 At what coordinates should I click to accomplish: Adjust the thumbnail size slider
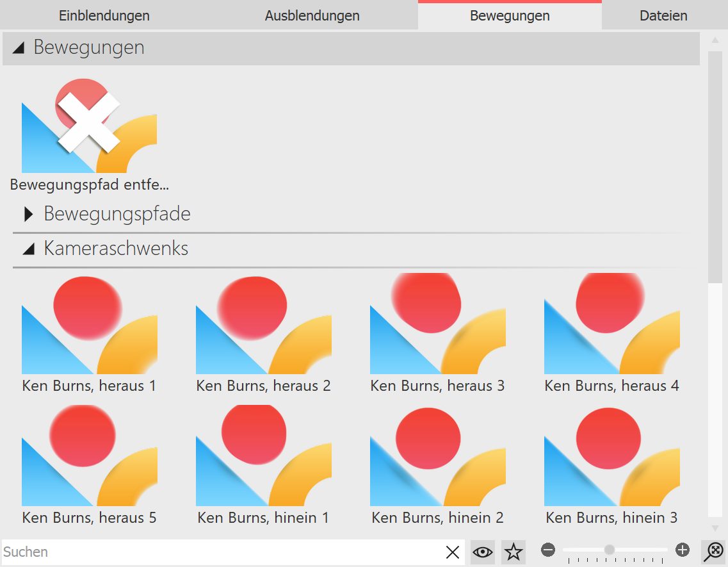point(608,549)
